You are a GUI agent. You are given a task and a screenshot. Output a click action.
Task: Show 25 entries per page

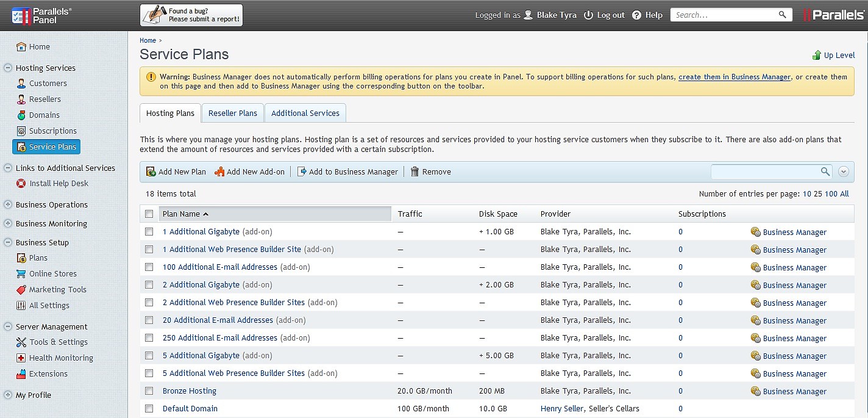[x=818, y=193]
